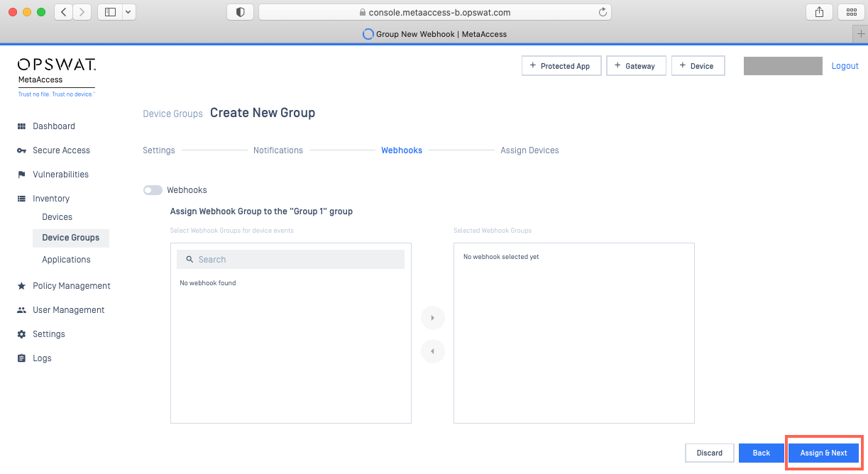Image resolution: width=868 pixels, height=474 pixels.
Task: Click the Discard button
Action: pyautogui.click(x=709, y=453)
